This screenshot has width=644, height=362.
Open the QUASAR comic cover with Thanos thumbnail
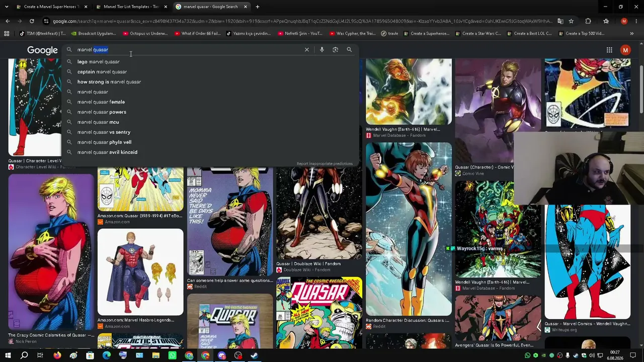319,313
